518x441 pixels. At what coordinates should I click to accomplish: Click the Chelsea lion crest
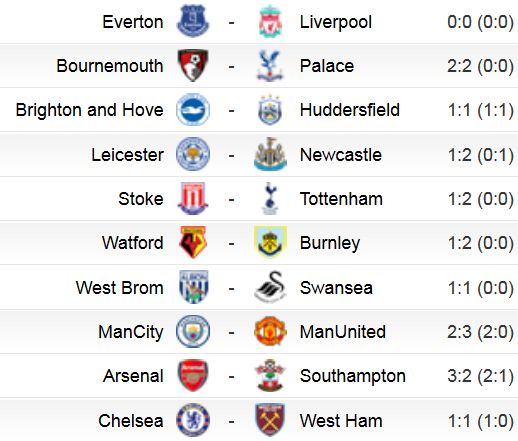(193, 420)
